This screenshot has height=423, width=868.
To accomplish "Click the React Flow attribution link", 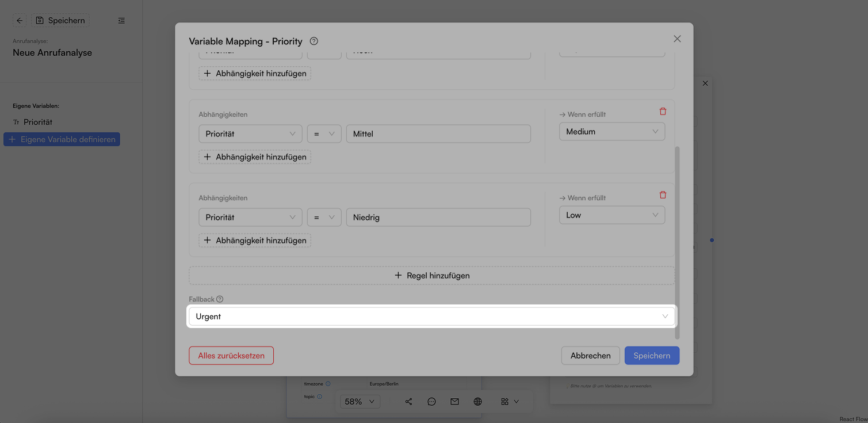I will 853,420.
